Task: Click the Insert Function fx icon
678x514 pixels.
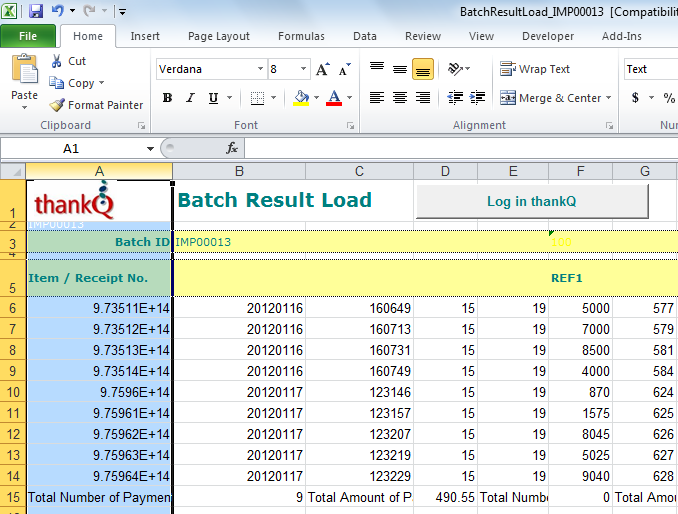Action: point(232,148)
